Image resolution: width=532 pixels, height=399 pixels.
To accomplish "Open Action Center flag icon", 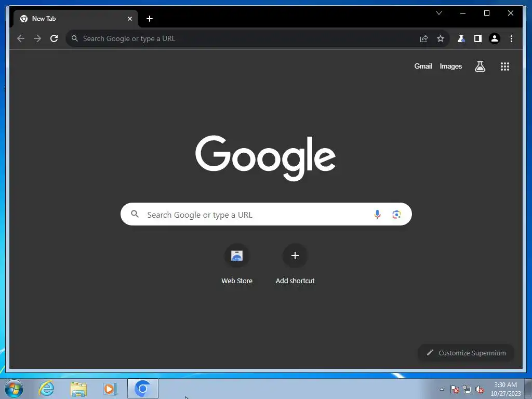I will point(455,389).
